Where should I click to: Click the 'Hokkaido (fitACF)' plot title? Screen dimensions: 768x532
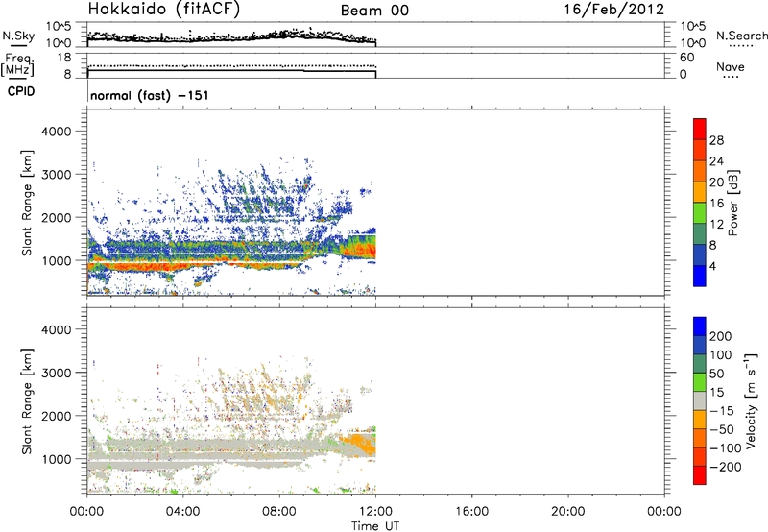(x=164, y=9)
